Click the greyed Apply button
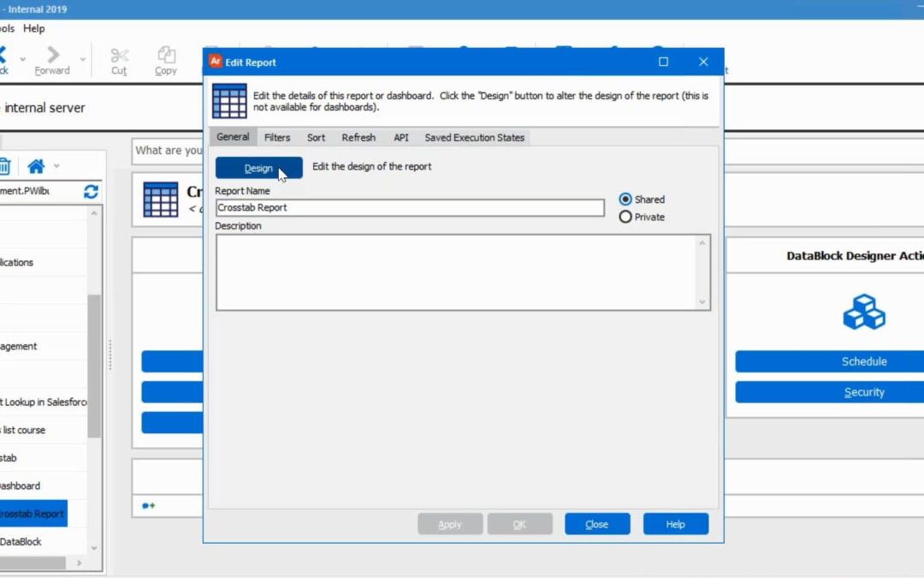924x578 pixels. [450, 524]
